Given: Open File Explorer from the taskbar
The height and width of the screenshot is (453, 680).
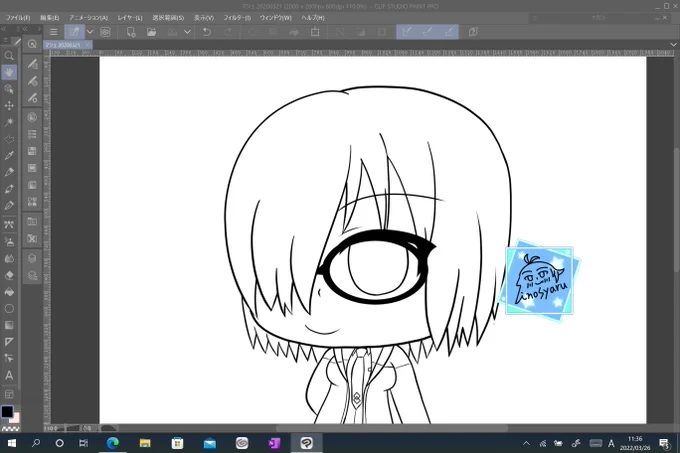Looking at the screenshot, I should 145,443.
